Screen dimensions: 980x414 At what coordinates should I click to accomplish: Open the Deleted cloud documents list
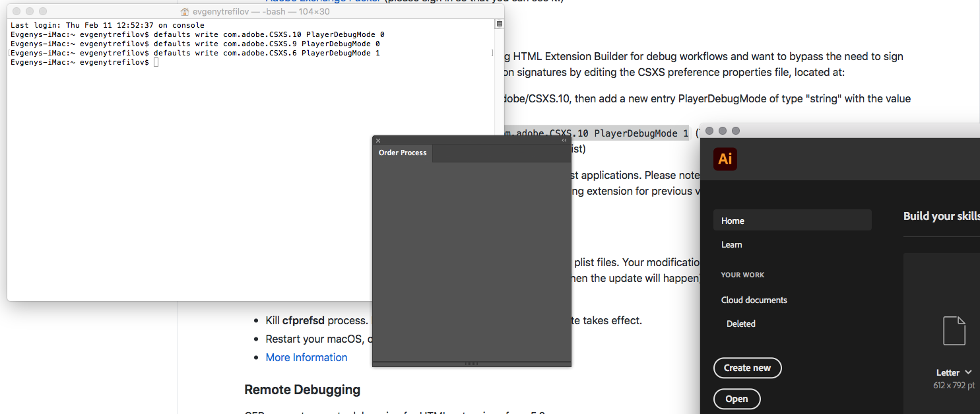(741, 324)
